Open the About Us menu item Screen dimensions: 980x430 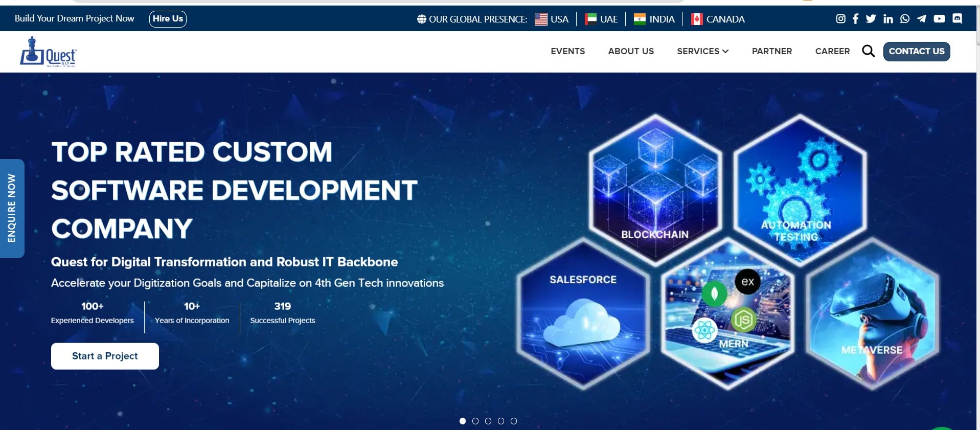coord(631,51)
